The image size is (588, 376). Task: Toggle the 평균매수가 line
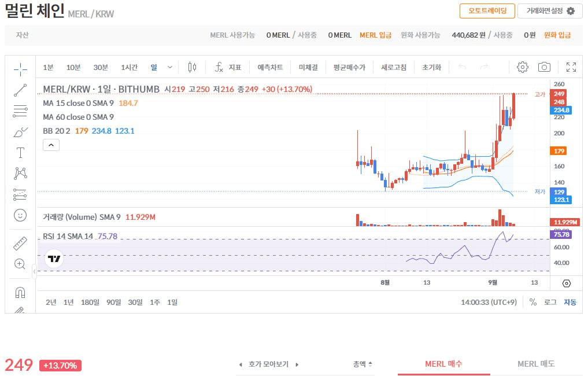point(349,67)
